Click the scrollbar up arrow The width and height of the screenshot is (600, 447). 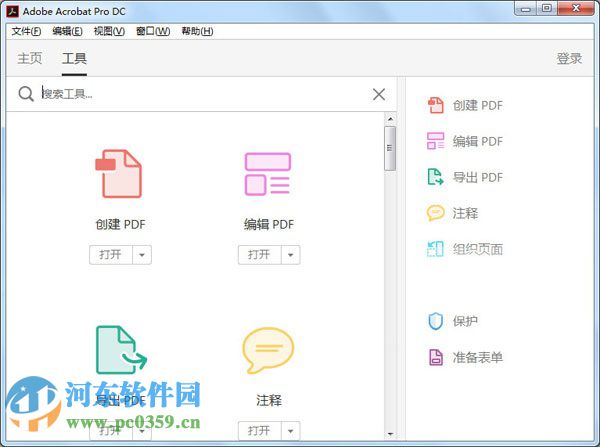coord(390,119)
